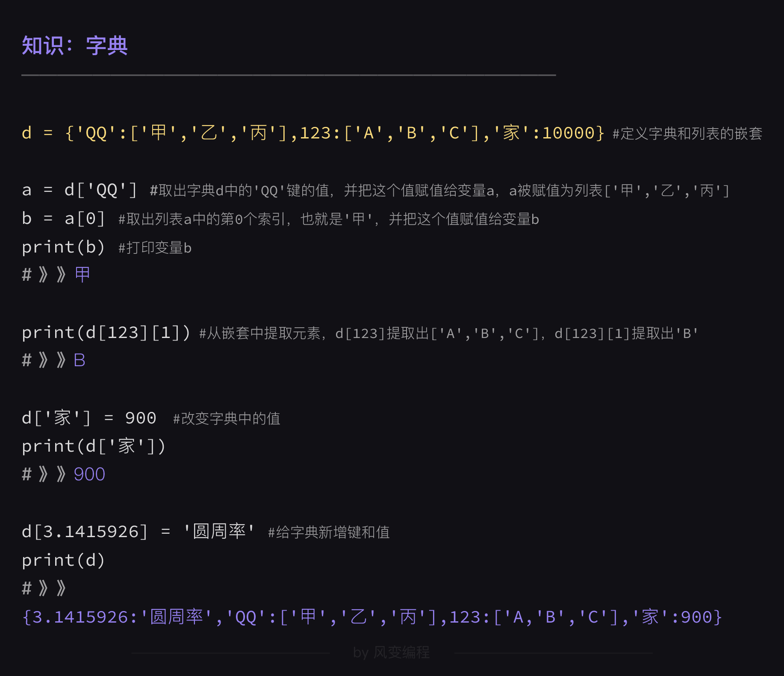Click the comment #改变字典中的值
The height and width of the screenshot is (676, 784).
[227, 419]
